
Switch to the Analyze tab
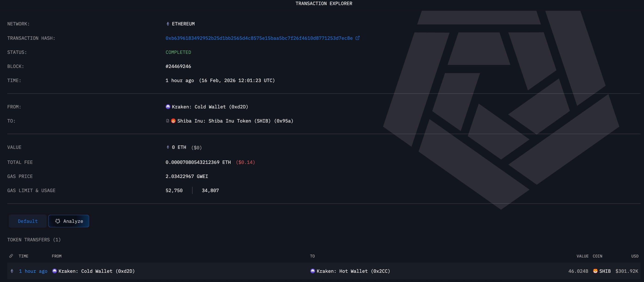point(69,221)
